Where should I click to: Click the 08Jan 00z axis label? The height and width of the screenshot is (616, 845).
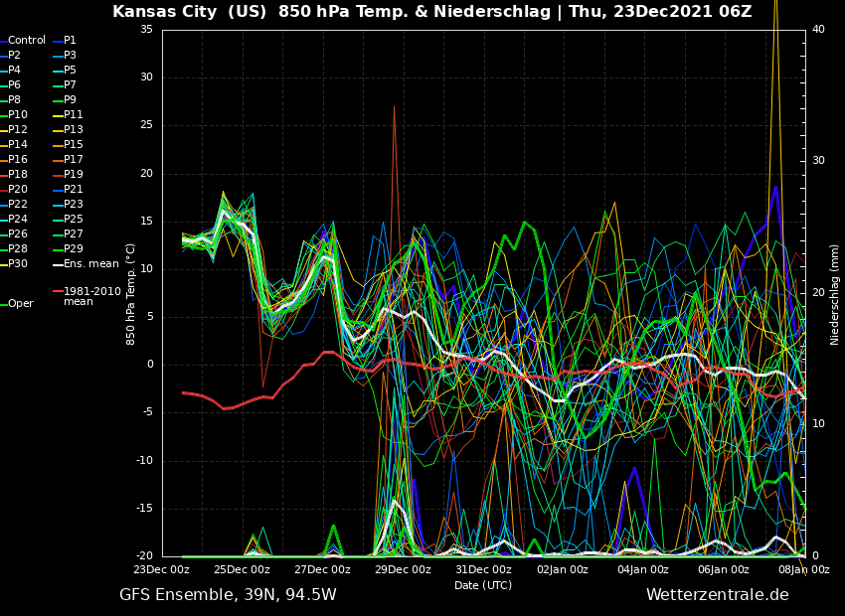(x=803, y=569)
